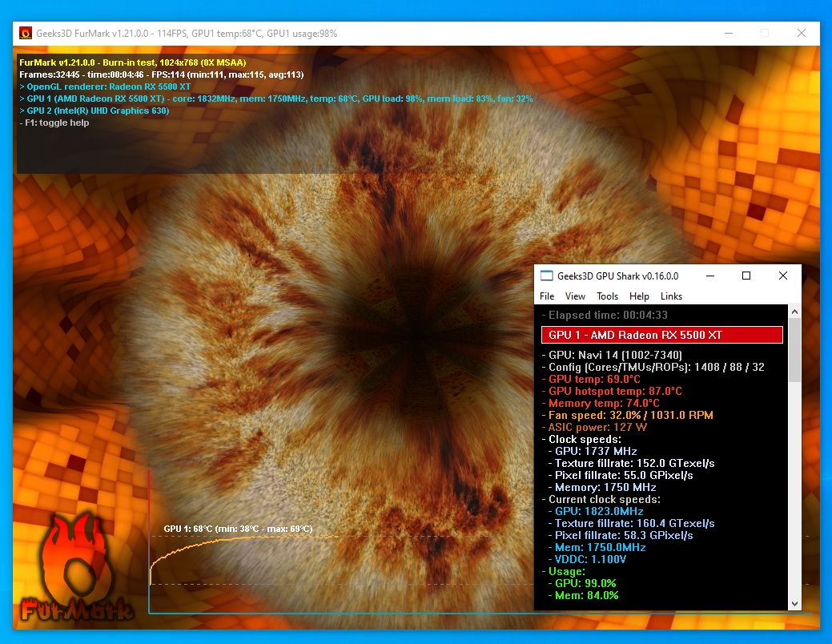Select the red GPU 1 - AMD Radeon RX 5500 XT header

pos(661,335)
